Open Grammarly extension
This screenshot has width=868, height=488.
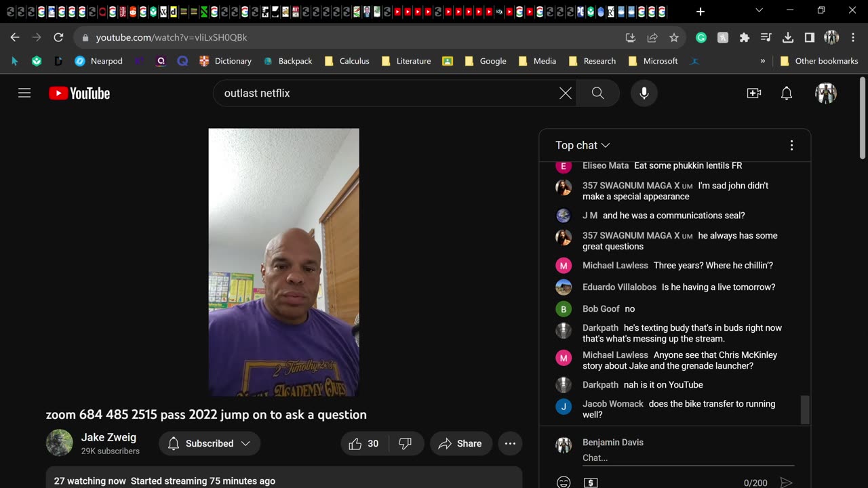pyautogui.click(x=701, y=37)
